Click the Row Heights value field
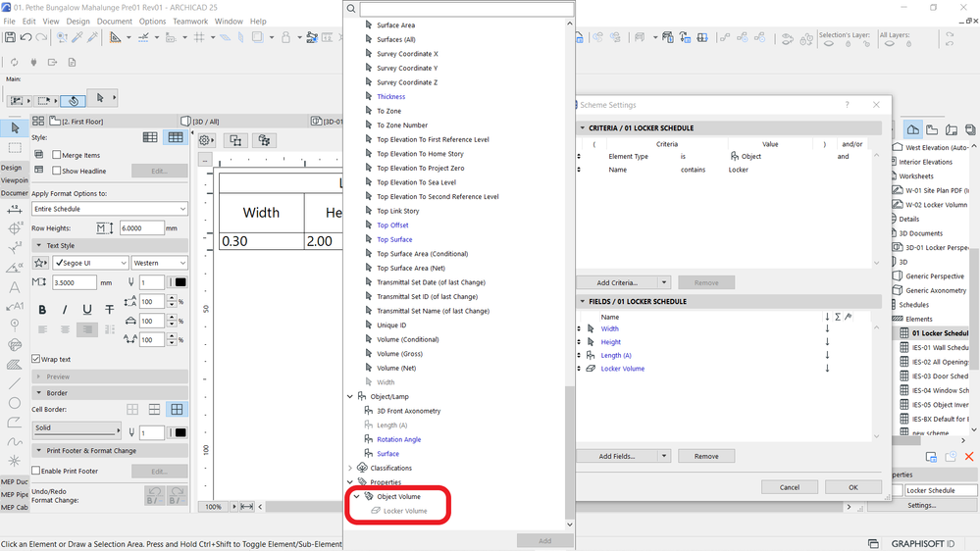980x551 pixels. tap(141, 228)
